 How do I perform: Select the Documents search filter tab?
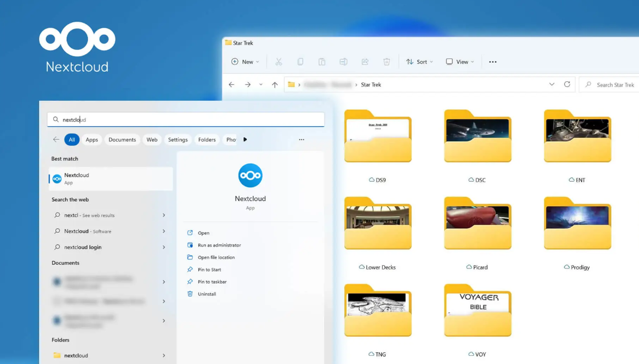pyautogui.click(x=122, y=139)
